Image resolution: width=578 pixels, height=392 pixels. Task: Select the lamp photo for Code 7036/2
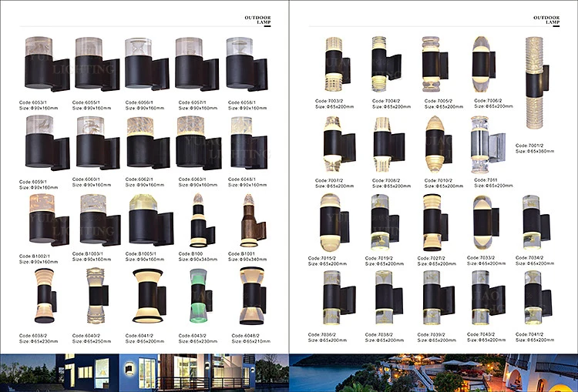[x=340, y=298]
